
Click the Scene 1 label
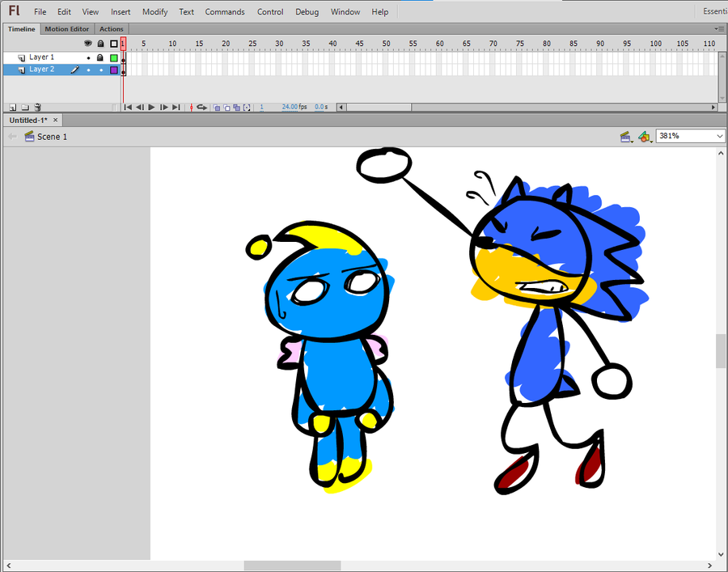[52, 137]
